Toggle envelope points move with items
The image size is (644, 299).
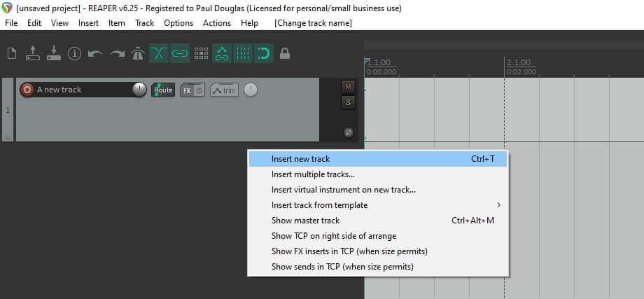click(x=222, y=53)
